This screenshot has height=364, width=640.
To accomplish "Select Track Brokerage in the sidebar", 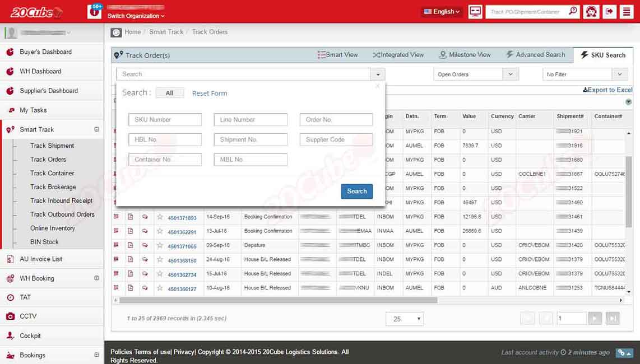I will (x=53, y=187).
